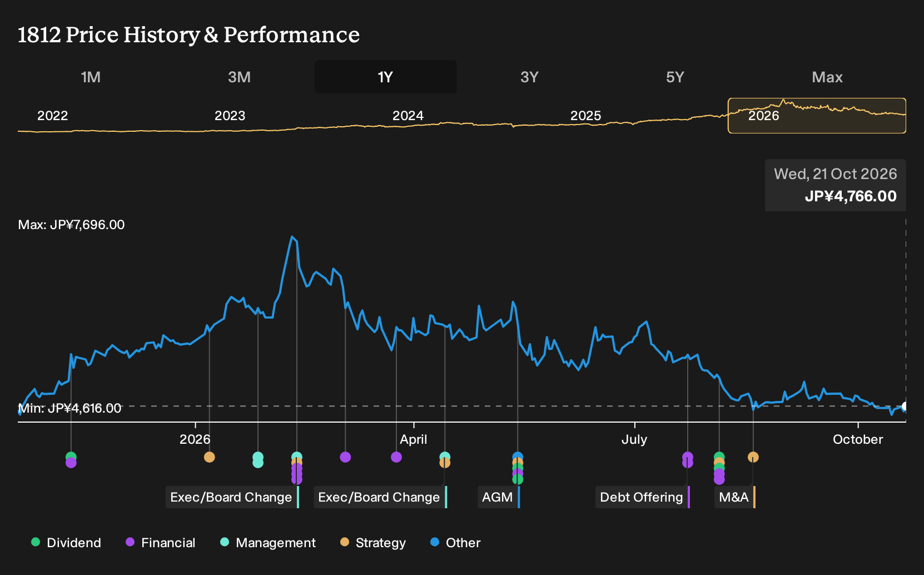Toggle the Other legend filter
Viewport: 924px width, 575px height.
tap(455, 543)
